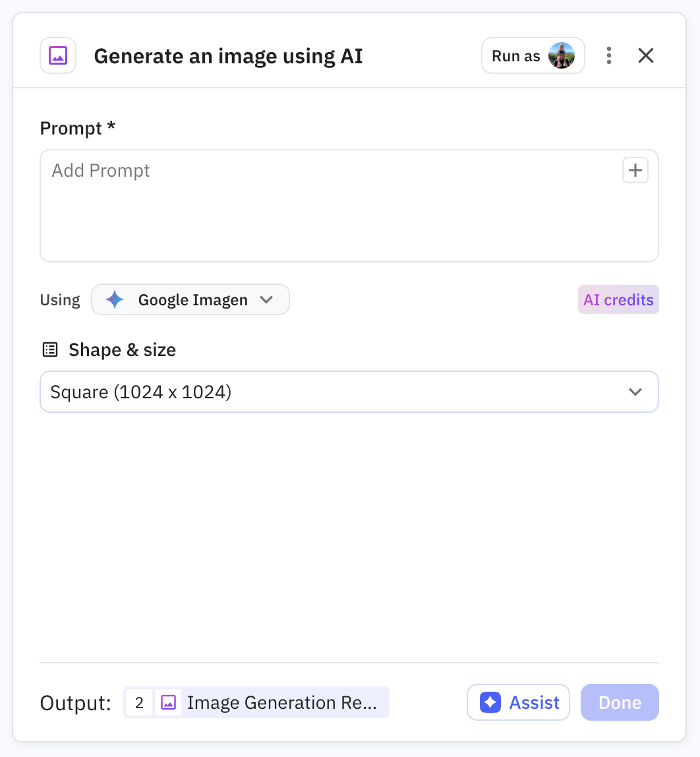This screenshot has height=757, width=700.
Task: Click the sparkle icon on the Assist button
Action: click(490, 703)
